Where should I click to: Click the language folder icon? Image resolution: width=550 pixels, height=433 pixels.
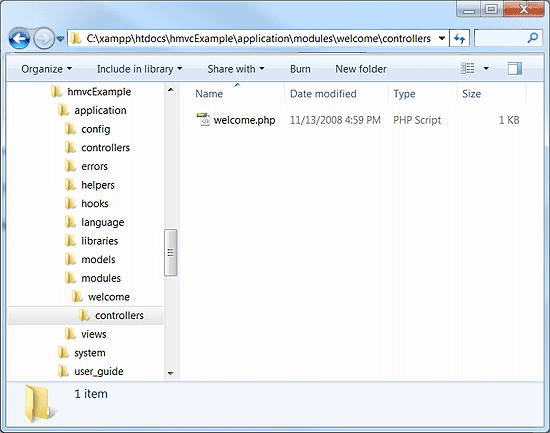pyautogui.click(x=70, y=222)
